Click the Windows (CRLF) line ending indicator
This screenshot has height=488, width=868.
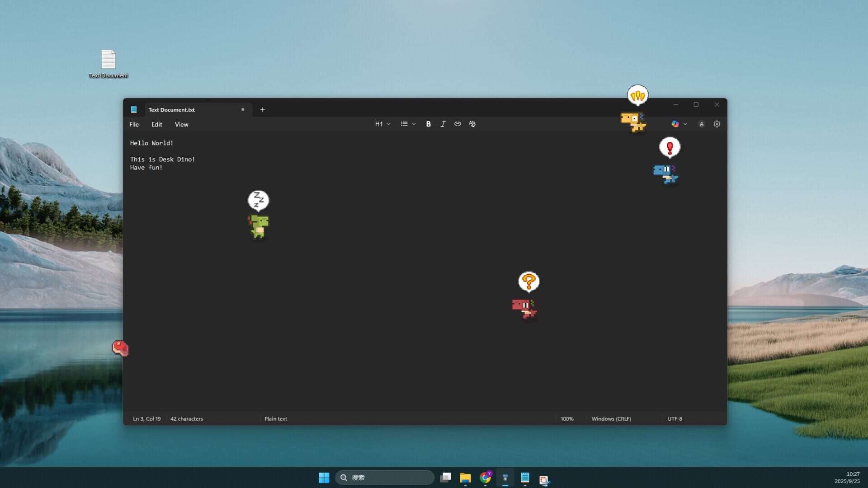[x=611, y=418]
